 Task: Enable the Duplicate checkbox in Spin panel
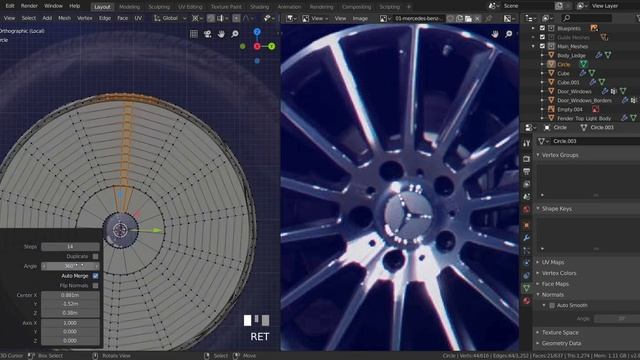click(95, 256)
